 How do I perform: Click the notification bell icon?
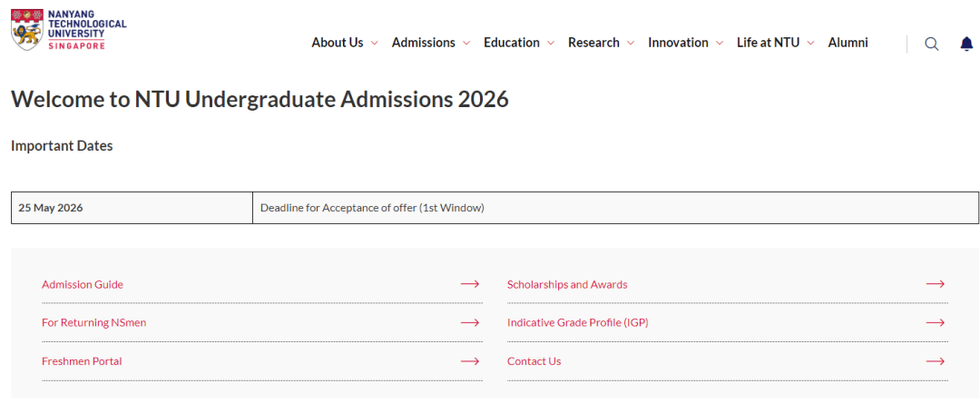click(x=966, y=43)
